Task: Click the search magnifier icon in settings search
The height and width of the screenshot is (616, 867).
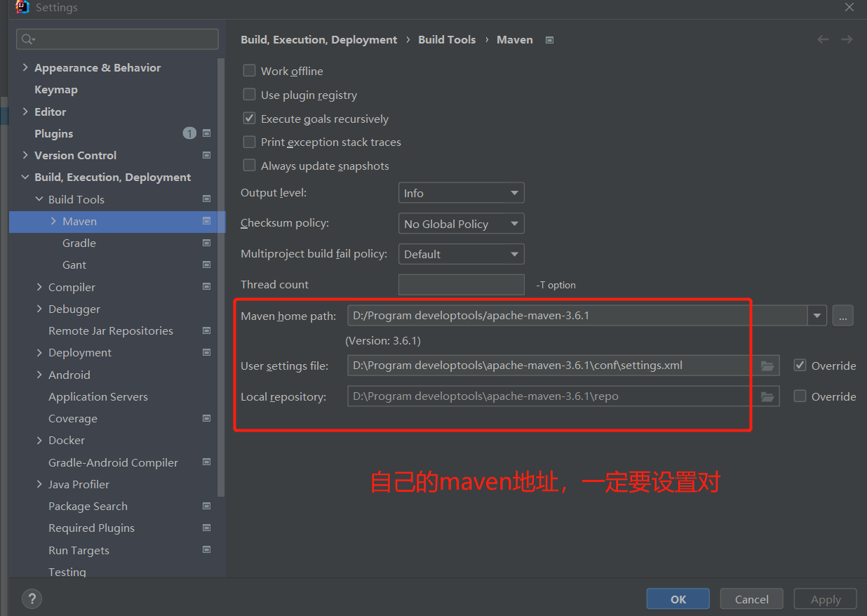Action: click(x=28, y=39)
